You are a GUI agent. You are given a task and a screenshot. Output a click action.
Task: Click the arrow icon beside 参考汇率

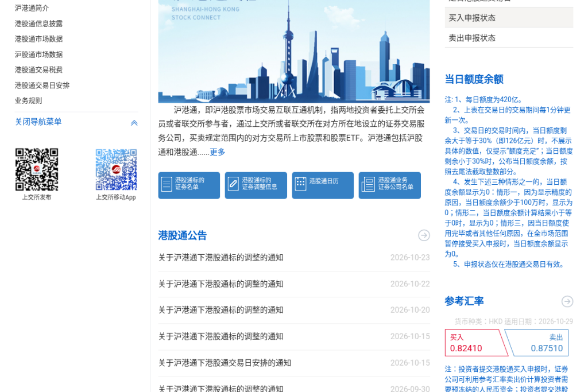[x=567, y=301]
